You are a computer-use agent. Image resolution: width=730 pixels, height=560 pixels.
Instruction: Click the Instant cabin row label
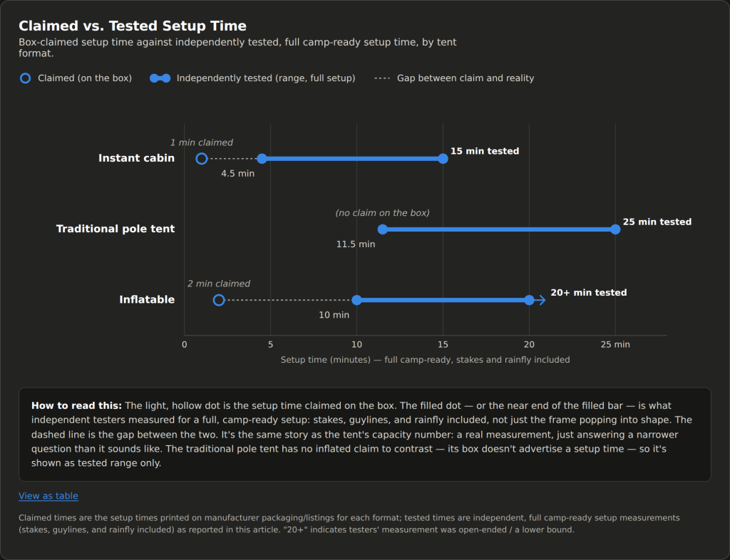click(136, 158)
